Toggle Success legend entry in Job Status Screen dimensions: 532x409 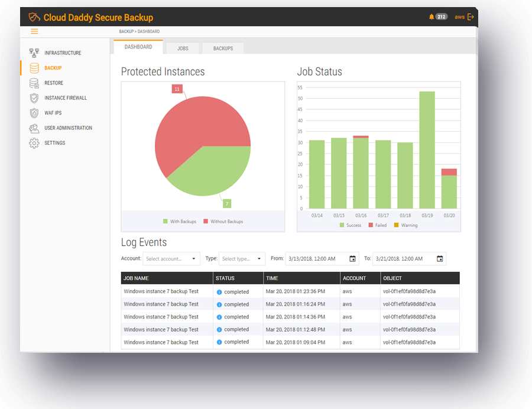coord(350,225)
